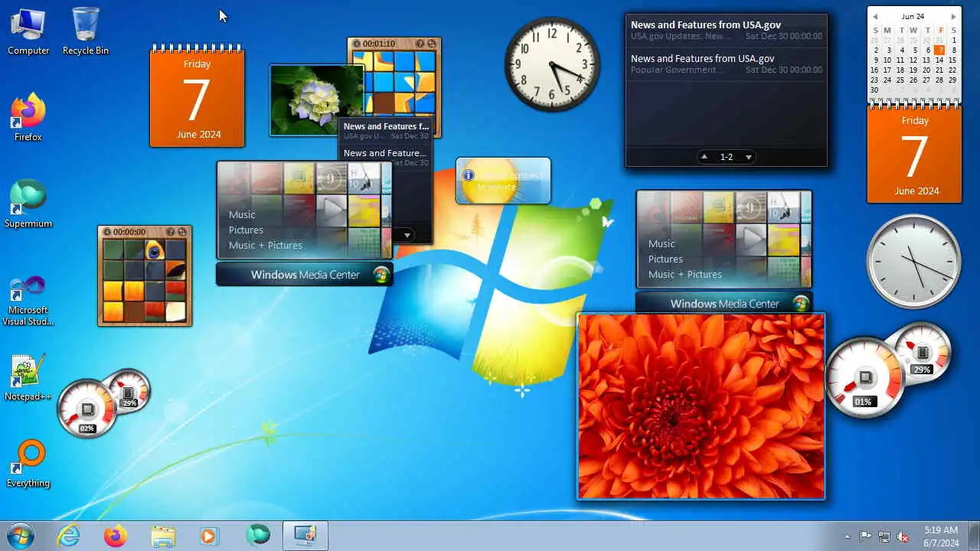This screenshot has width=980, height=551.
Task: Click the highlighted 7 in the mini calendar
Action: point(939,51)
